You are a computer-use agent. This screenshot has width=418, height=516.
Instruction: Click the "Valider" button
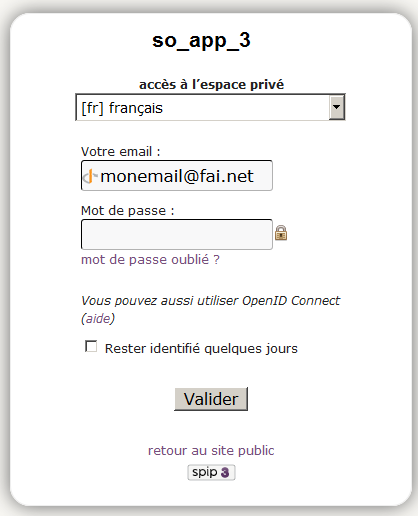click(211, 399)
